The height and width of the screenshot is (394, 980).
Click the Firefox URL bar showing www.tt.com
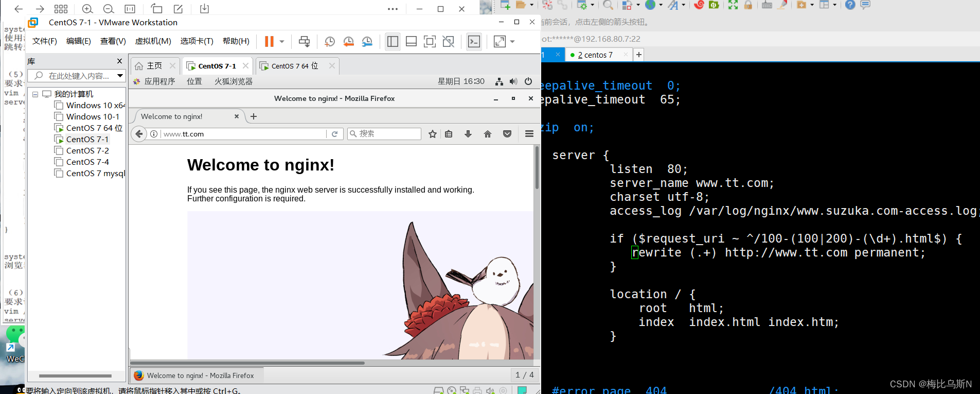click(x=244, y=134)
